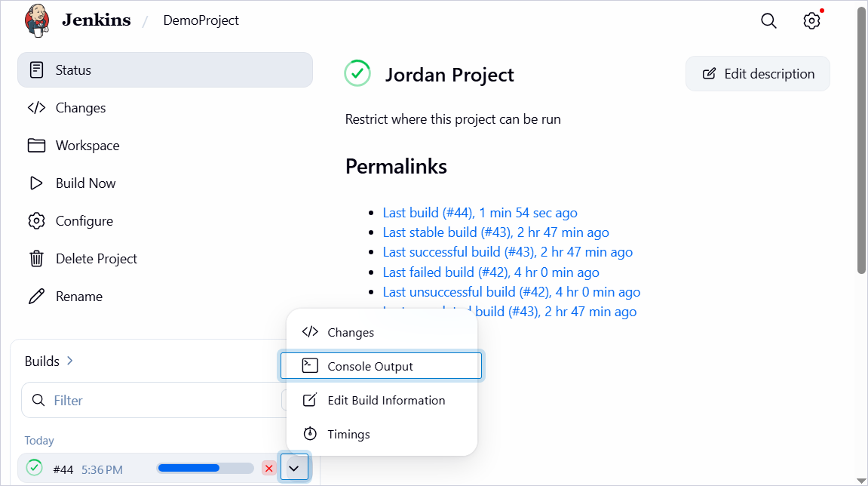
Task: Expand the Builds section chevron
Action: point(69,361)
